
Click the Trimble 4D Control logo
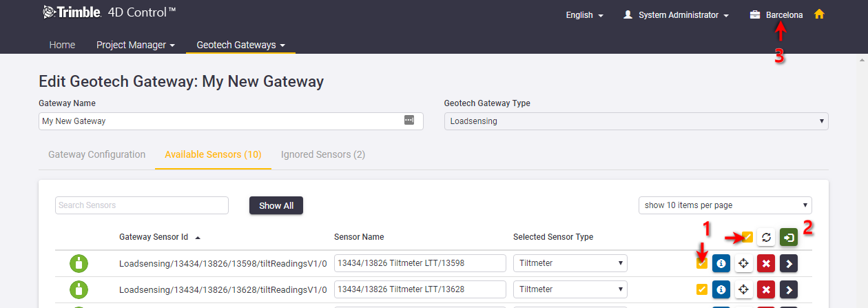tap(110, 12)
